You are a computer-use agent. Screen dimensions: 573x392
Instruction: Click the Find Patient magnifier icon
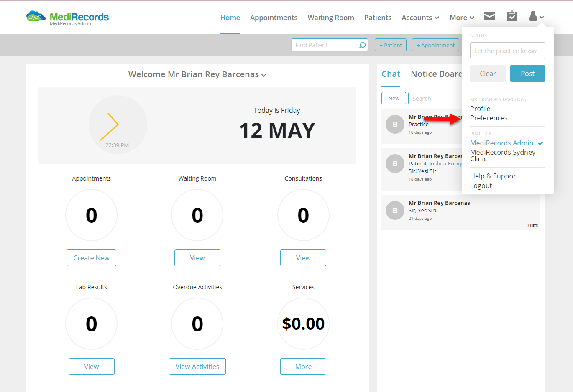click(362, 45)
